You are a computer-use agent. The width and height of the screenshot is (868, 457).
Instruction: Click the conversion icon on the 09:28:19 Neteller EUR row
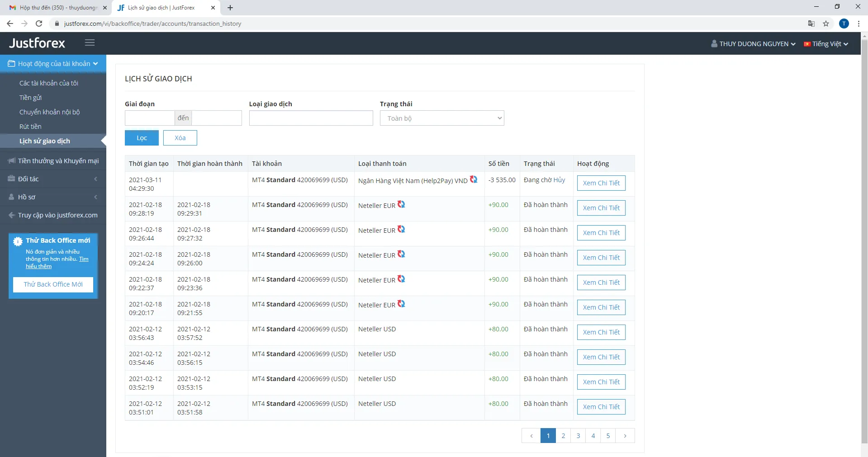[x=401, y=204]
